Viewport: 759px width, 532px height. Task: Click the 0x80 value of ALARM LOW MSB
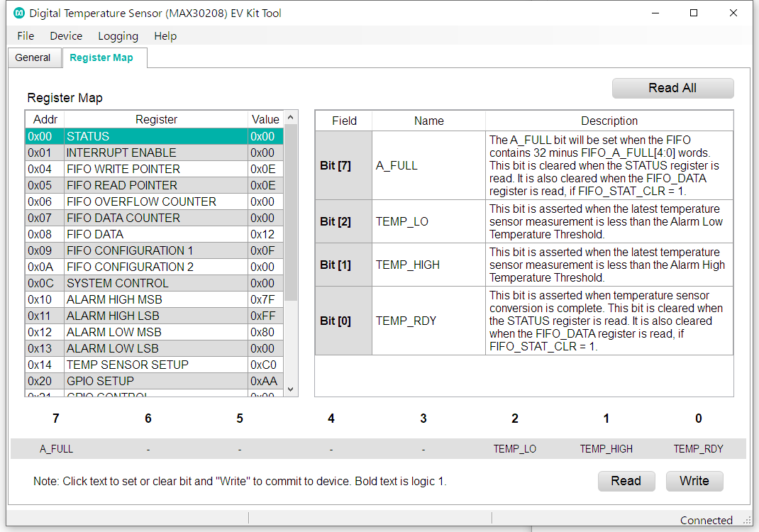pyautogui.click(x=265, y=333)
